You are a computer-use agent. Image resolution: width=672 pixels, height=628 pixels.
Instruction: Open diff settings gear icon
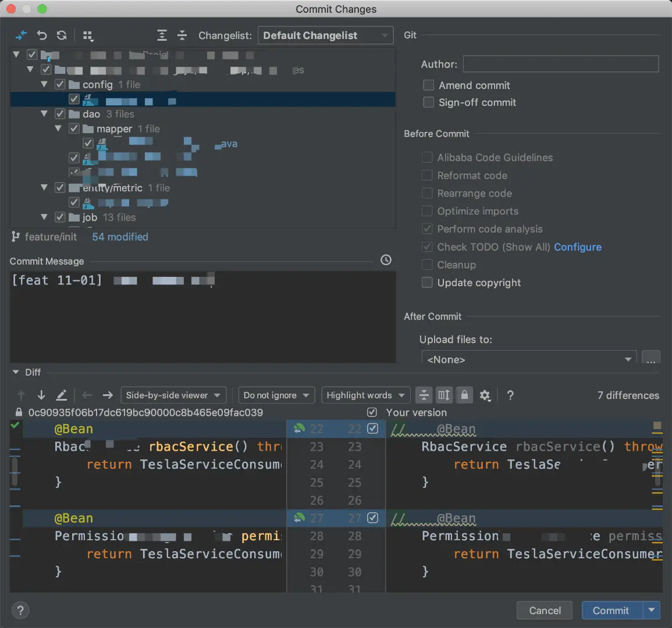pyautogui.click(x=485, y=395)
